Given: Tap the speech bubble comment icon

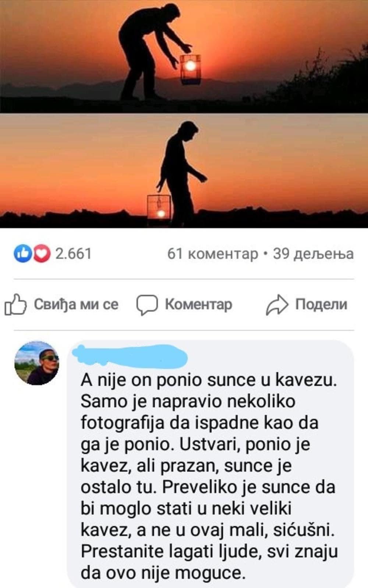Looking at the screenshot, I should coord(147,305).
